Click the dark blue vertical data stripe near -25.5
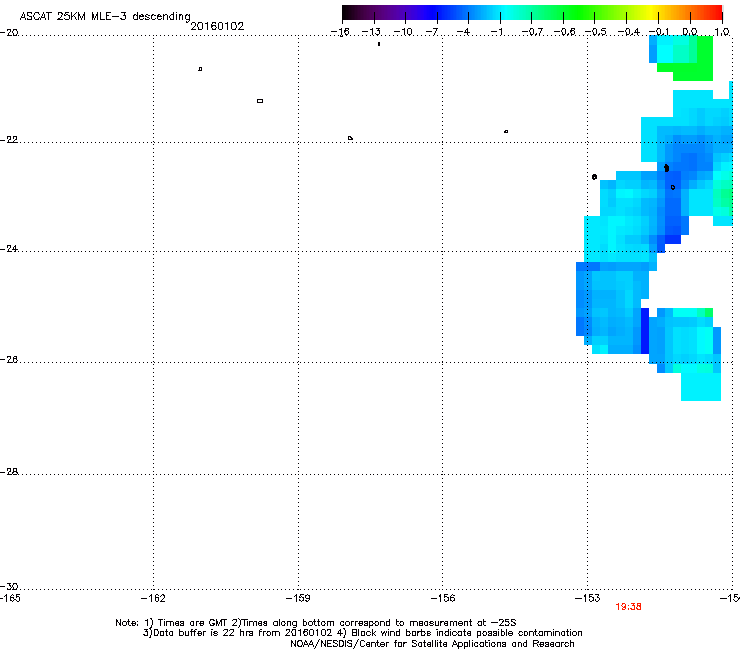This screenshot has height=650, width=740. click(645, 330)
